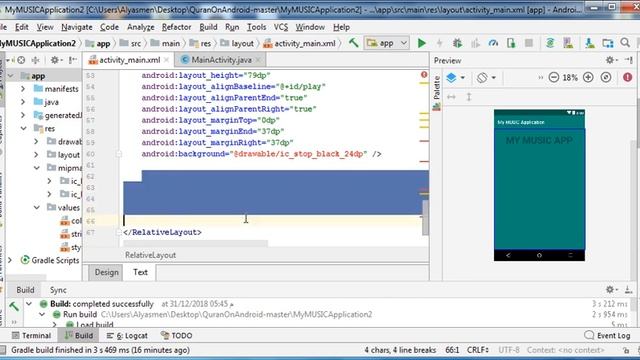The height and width of the screenshot is (360, 640).
Task: Click the layout breadcrumb in navigation bar
Action: [238, 43]
